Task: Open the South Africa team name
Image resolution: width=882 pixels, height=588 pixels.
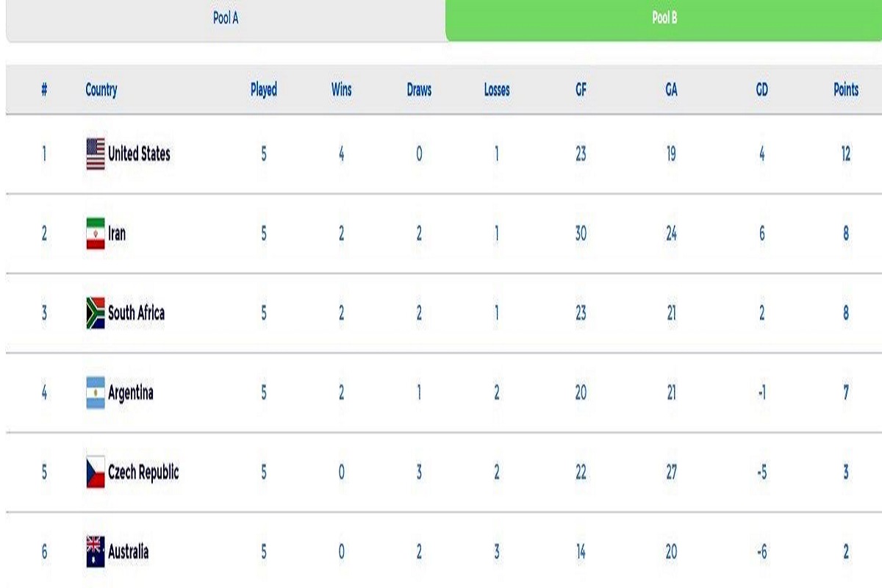Action: [136, 313]
